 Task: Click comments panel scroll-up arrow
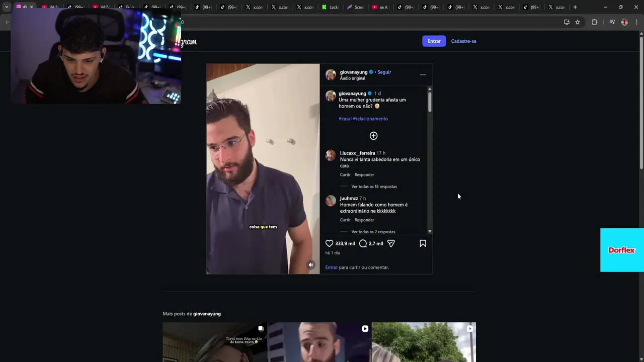click(430, 89)
